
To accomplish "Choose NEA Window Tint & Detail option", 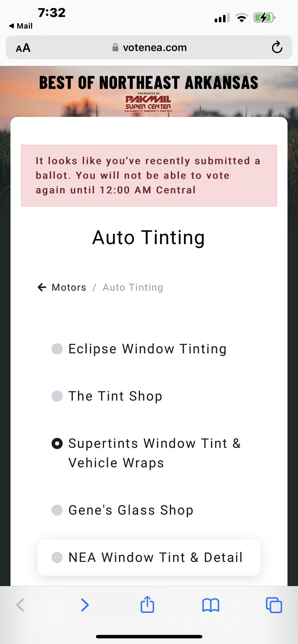I will (57, 557).
